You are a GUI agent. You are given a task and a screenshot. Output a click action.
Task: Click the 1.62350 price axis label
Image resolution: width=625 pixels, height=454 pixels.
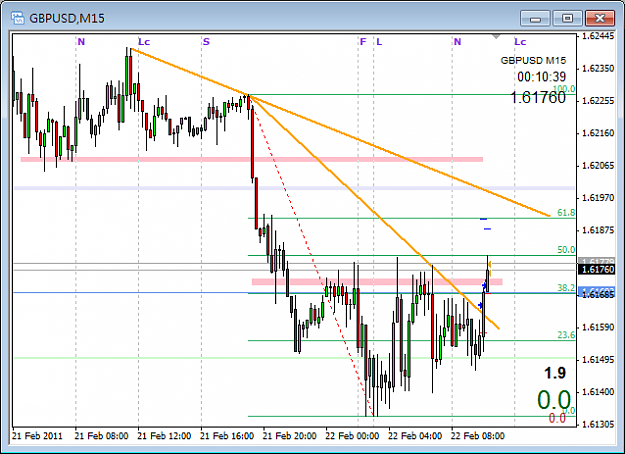pyautogui.click(x=598, y=69)
